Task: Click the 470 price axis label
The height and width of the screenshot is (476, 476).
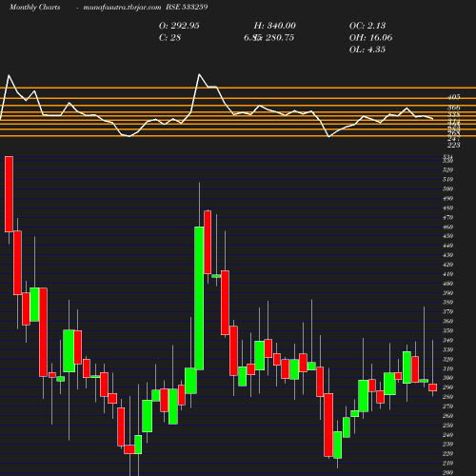Action: click(x=447, y=217)
